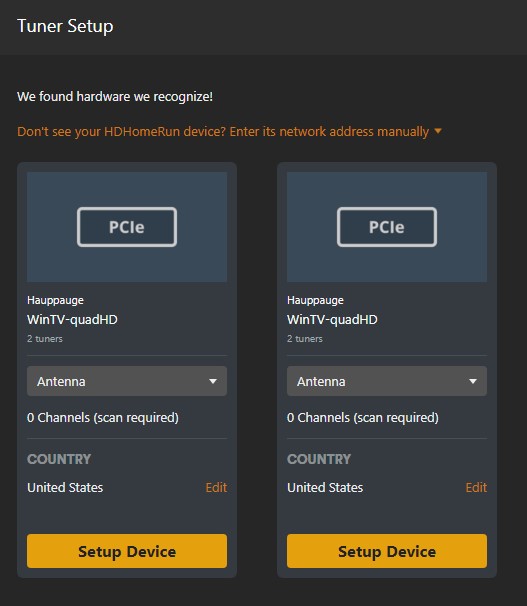Click '2 tuners' text on left card

coord(45,339)
